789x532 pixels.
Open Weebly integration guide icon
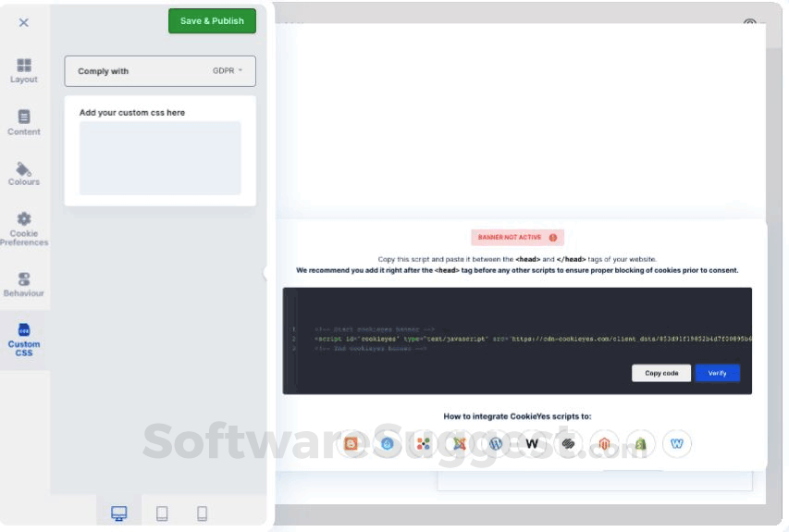[x=677, y=443]
